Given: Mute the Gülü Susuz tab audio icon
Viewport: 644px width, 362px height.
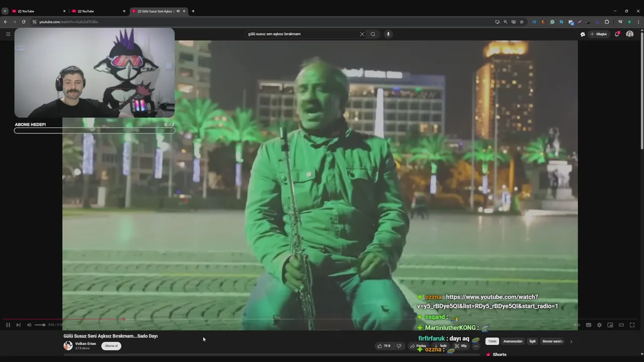Looking at the screenshot, I should [178, 11].
